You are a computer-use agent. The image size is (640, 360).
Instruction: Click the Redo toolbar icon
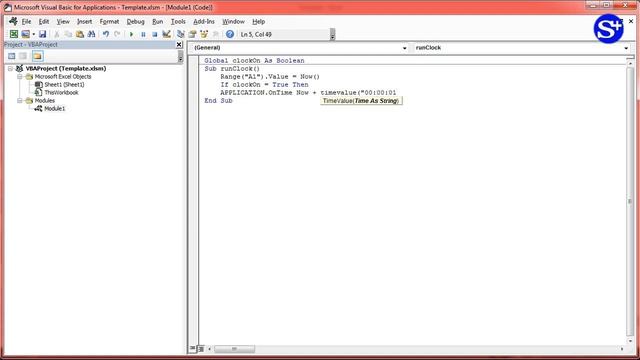[x=117, y=34]
